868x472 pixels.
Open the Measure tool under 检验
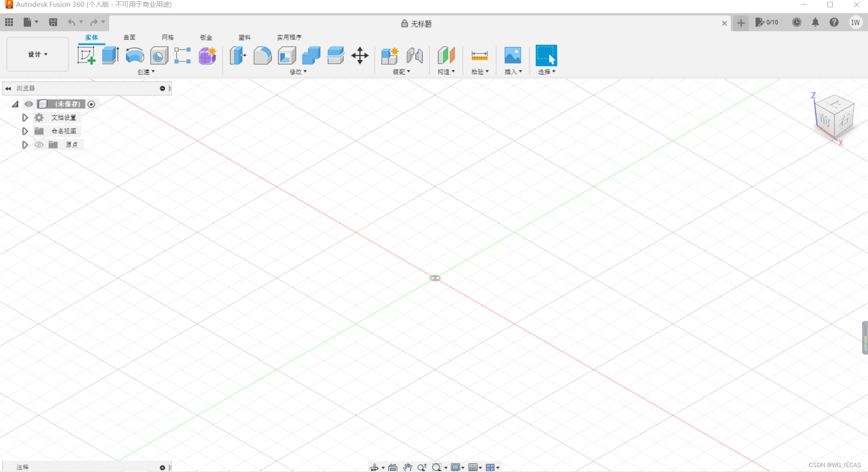(480, 55)
